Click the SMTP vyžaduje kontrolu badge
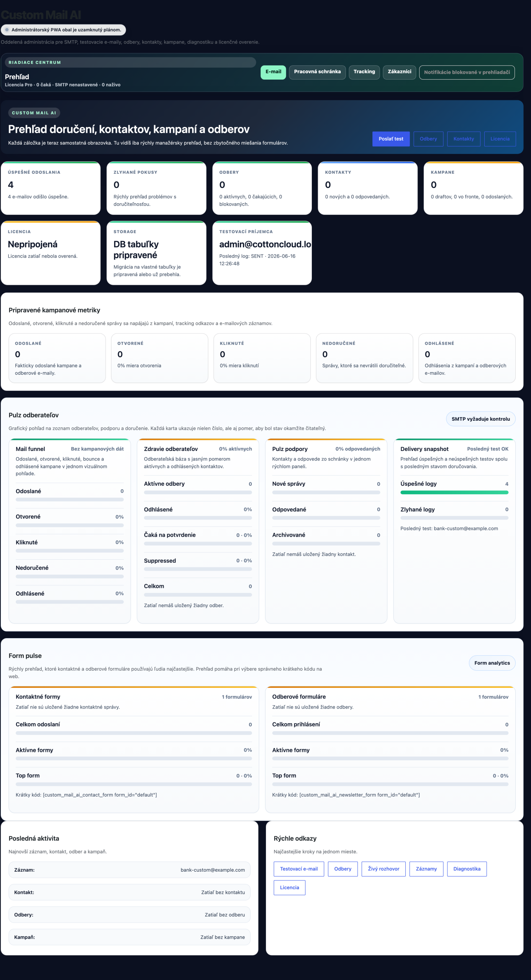The width and height of the screenshot is (531, 980). (x=480, y=419)
